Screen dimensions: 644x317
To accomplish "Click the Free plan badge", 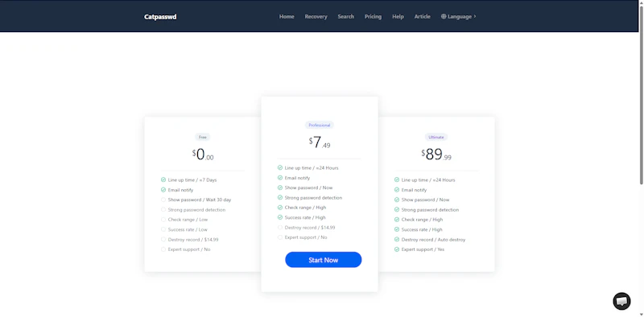I will coord(203,137).
